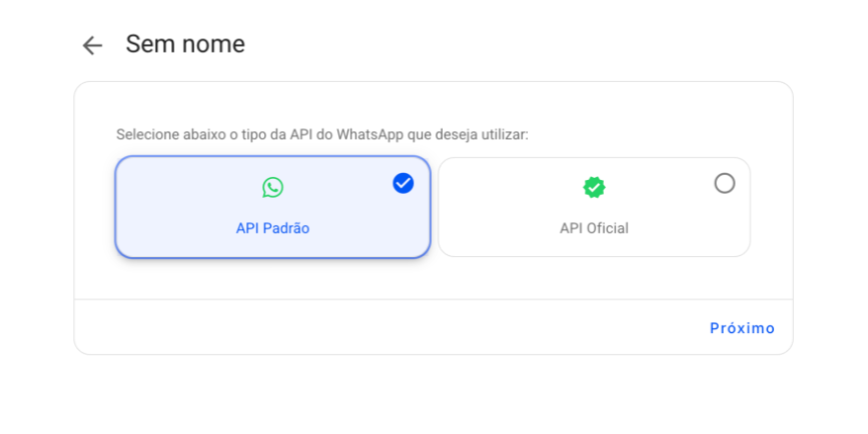Click the "API Padrão" text label
The height and width of the screenshot is (434, 868).
(272, 228)
